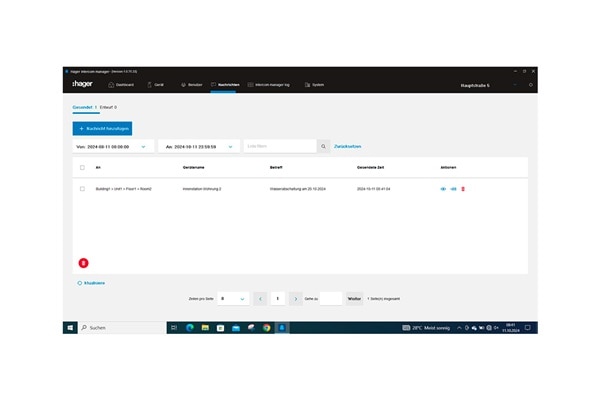Go to the previous page with the left arrow
Viewport: 600px width, 400px height.
coord(260,298)
